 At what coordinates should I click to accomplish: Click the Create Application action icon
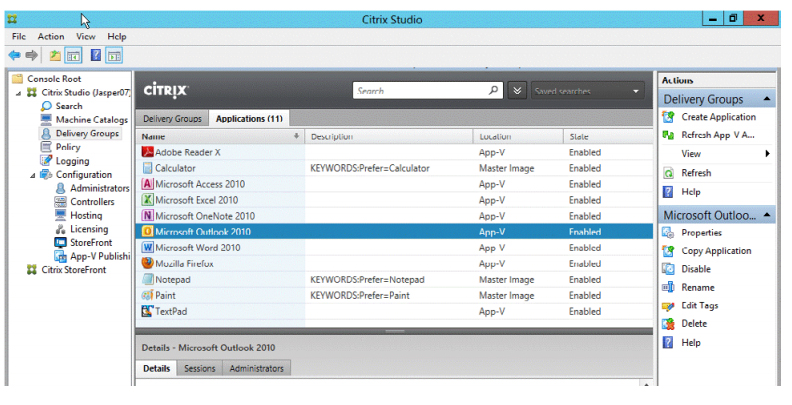tap(668, 117)
